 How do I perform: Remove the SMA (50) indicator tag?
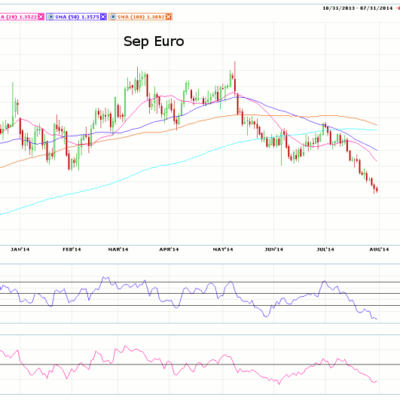[x=103, y=17]
